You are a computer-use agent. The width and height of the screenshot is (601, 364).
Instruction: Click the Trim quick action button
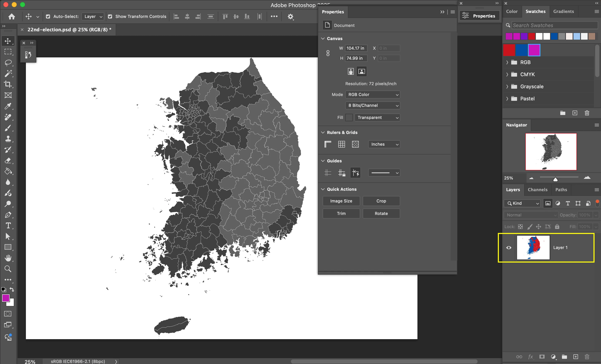341,213
